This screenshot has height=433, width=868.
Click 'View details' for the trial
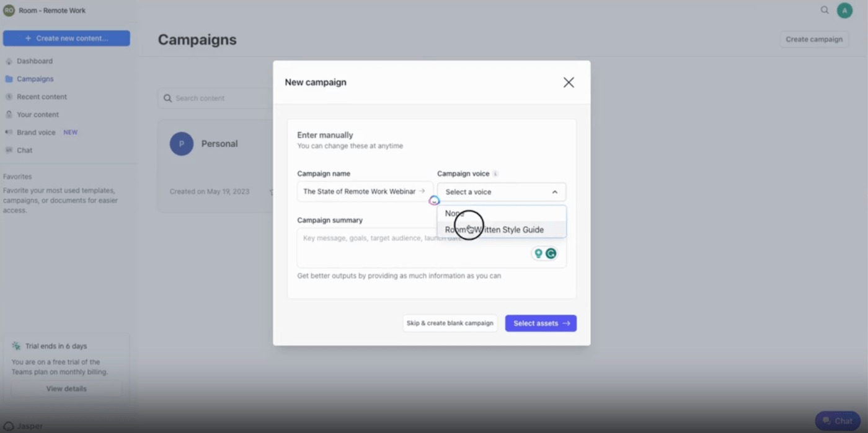66,389
